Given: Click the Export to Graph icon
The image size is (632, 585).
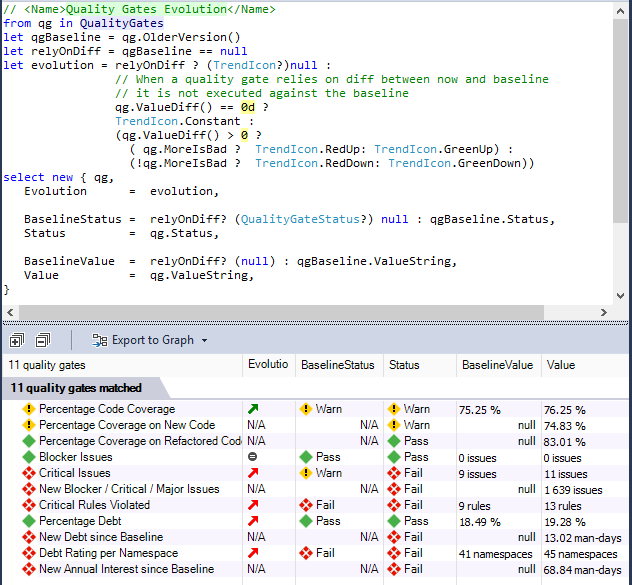Looking at the screenshot, I should [100, 340].
